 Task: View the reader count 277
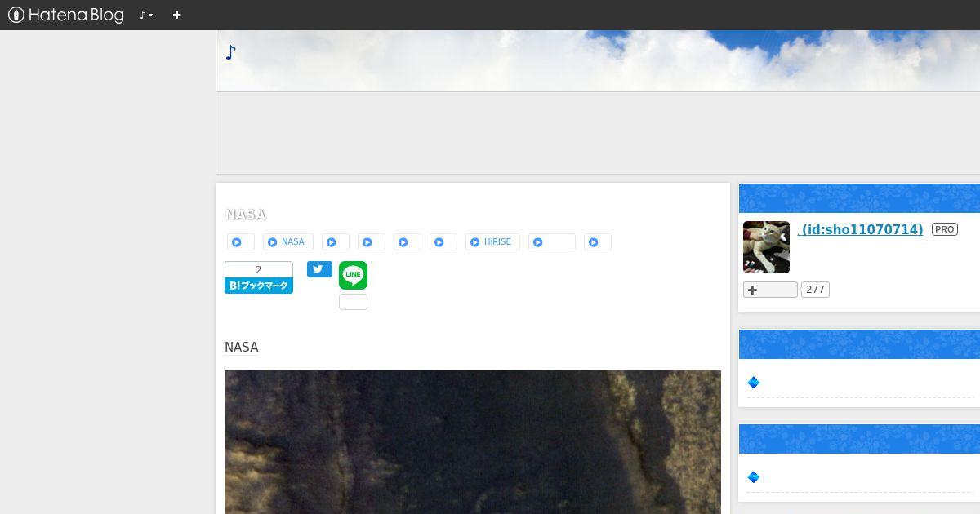point(815,290)
